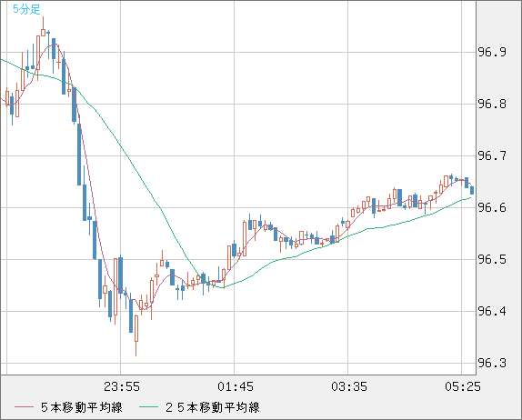
Task: Click the 05:25 time axis label
Action: tap(463, 386)
